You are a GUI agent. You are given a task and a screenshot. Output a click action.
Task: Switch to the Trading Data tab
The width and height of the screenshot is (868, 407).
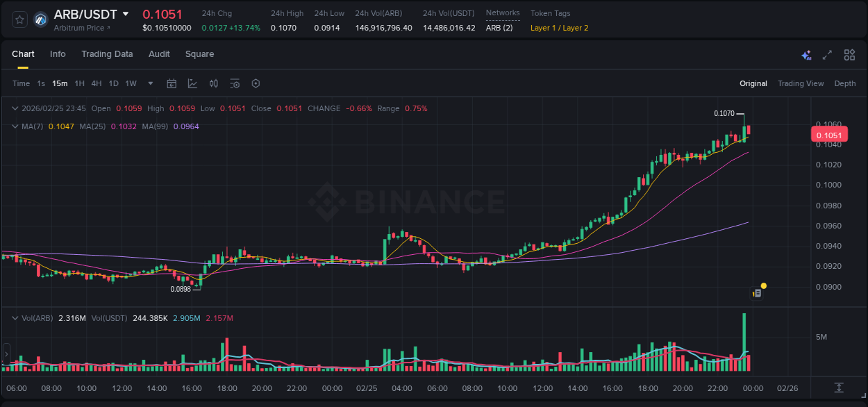(x=108, y=54)
